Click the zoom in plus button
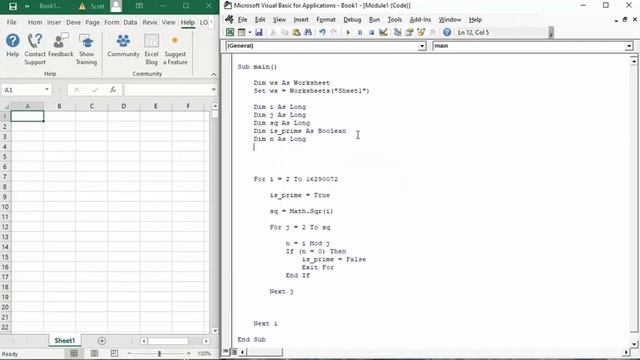Image resolution: width=640 pixels, height=360 pixels. click(x=189, y=353)
